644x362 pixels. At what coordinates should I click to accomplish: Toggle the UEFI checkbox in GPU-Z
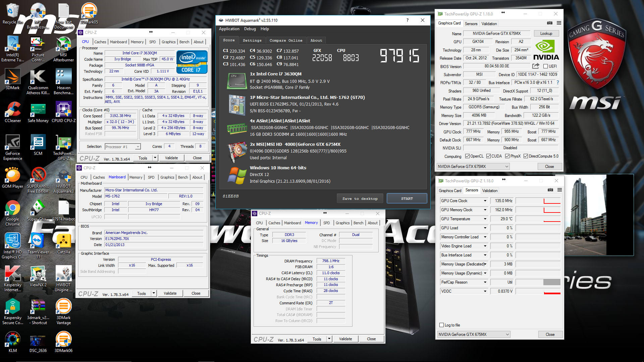click(x=545, y=66)
